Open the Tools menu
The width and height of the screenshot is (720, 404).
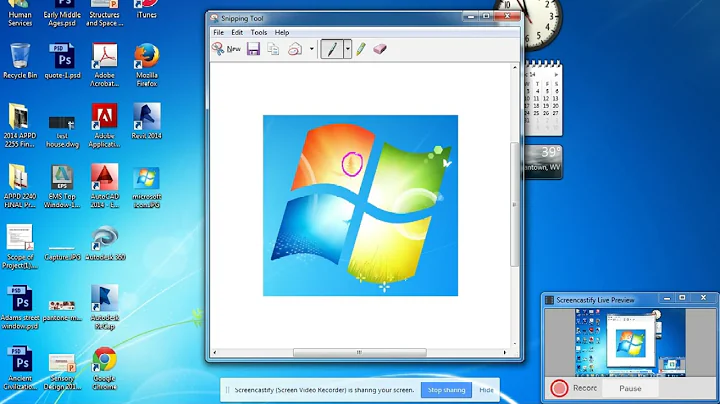coord(259,33)
